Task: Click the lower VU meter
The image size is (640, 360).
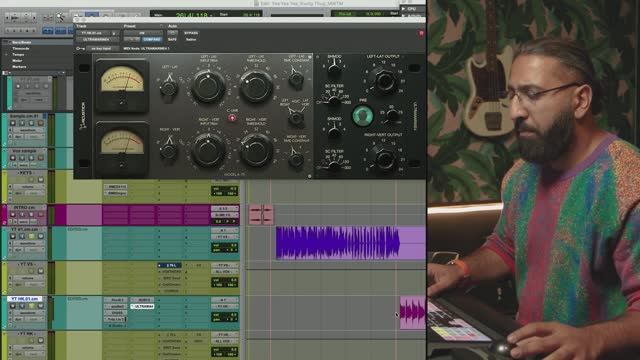Action: [122, 150]
